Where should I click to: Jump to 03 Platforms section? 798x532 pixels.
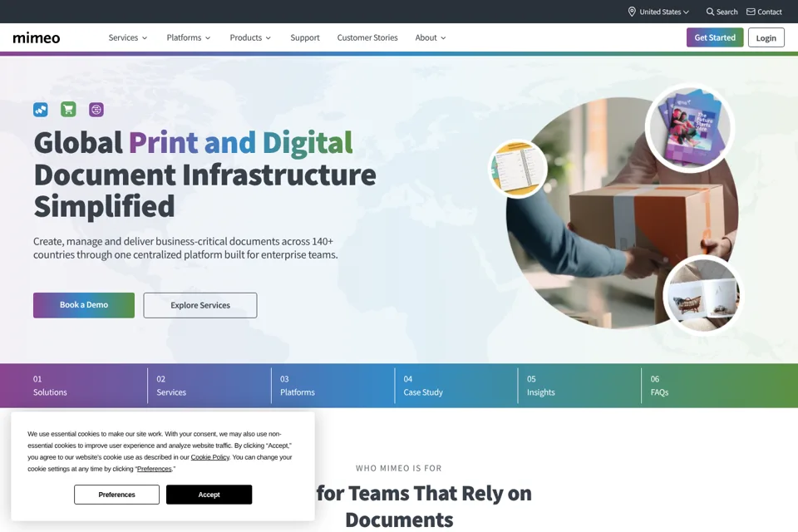point(298,386)
